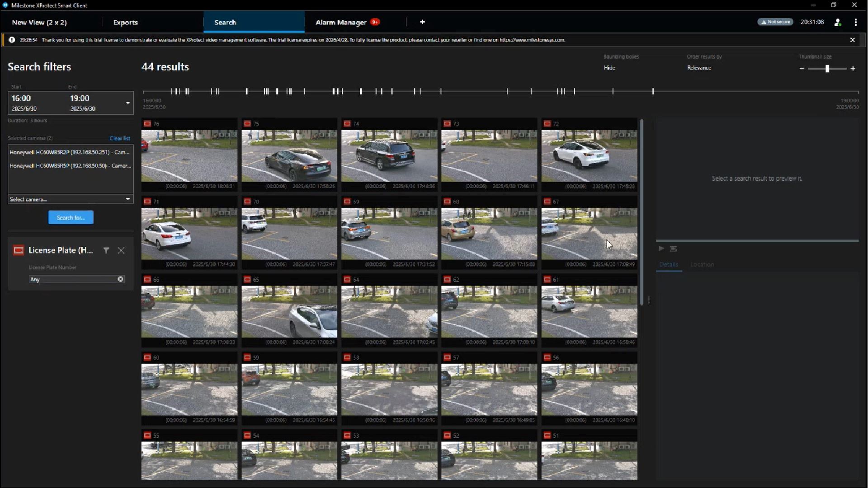Open the Details tab in preview
This screenshot has width=868, height=488.
[x=669, y=265]
